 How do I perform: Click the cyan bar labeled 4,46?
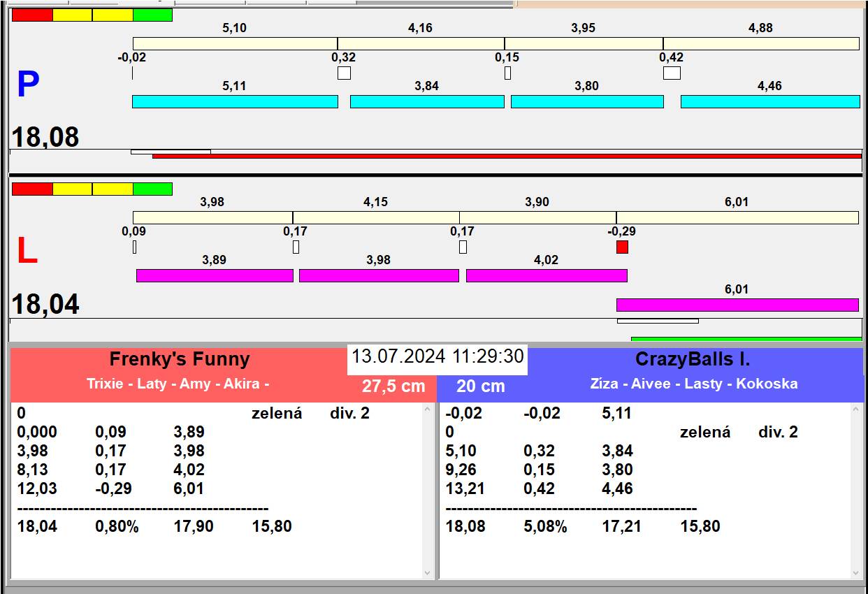[770, 101]
